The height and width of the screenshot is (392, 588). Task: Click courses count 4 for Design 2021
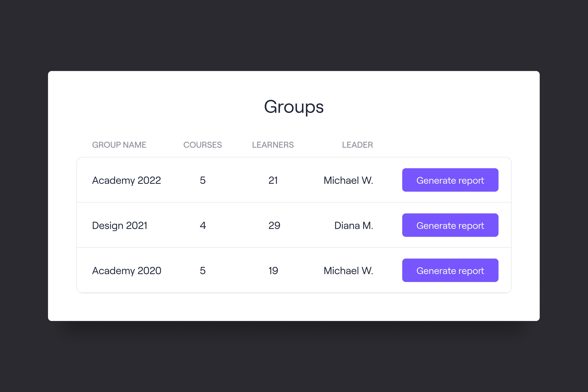pos(203,226)
